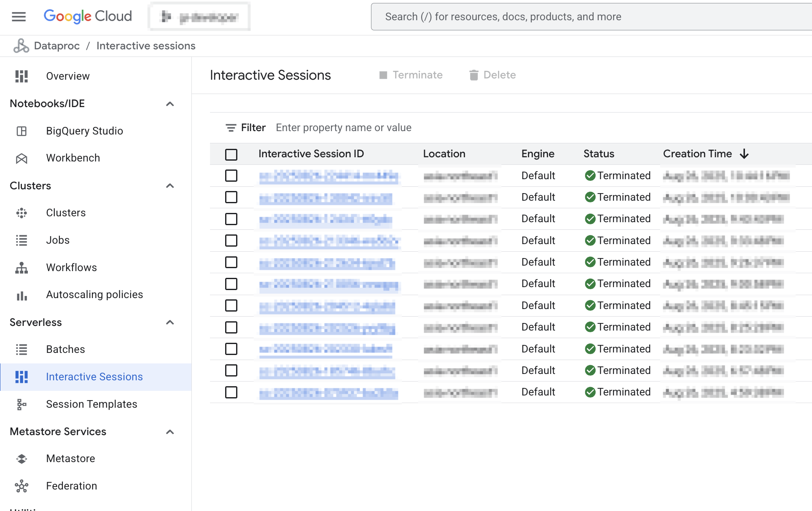This screenshot has width=812, height=511.
Task: Open Jobs in the sidebar menu
Action: [58, 240]
